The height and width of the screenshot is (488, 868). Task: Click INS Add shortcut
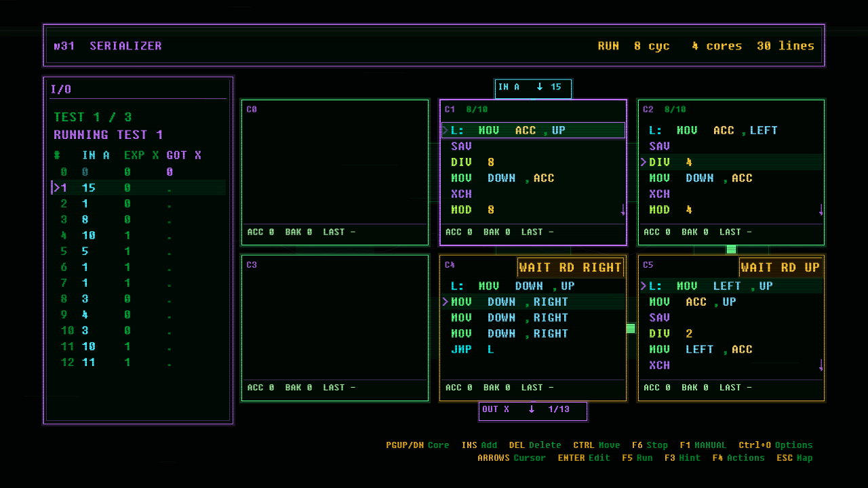coord(479,445)
